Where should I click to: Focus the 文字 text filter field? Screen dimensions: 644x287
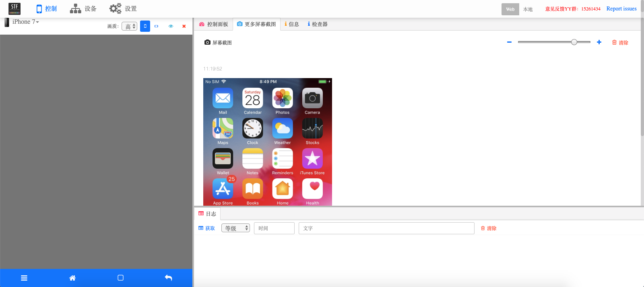point(386,228)
